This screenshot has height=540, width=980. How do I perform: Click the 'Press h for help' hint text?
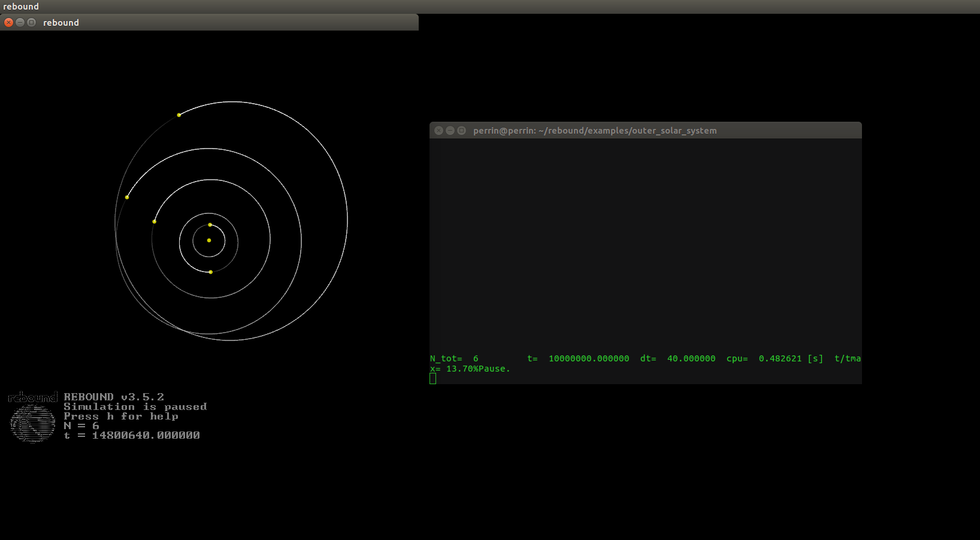pyautogui.click(x=122, y=416)
